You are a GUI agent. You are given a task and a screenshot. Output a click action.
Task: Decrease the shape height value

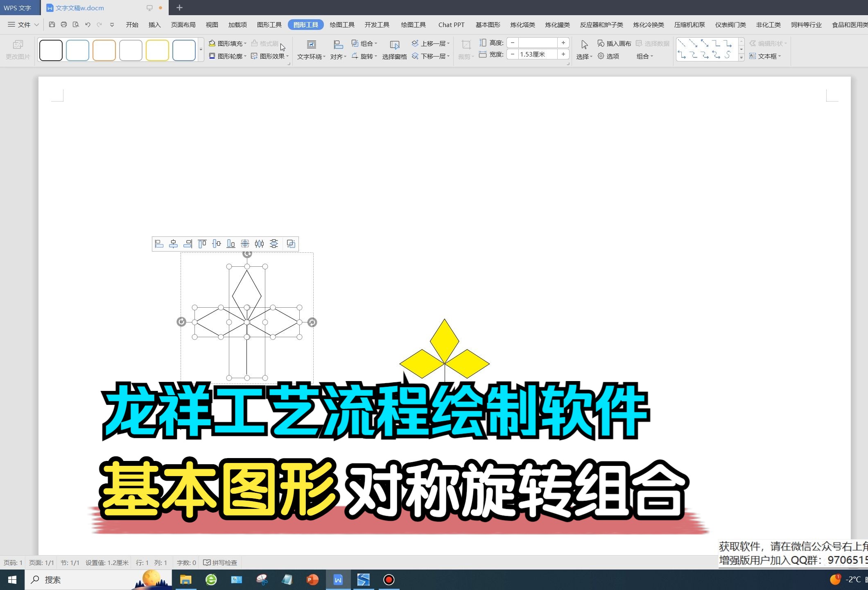tap(513, 43)
